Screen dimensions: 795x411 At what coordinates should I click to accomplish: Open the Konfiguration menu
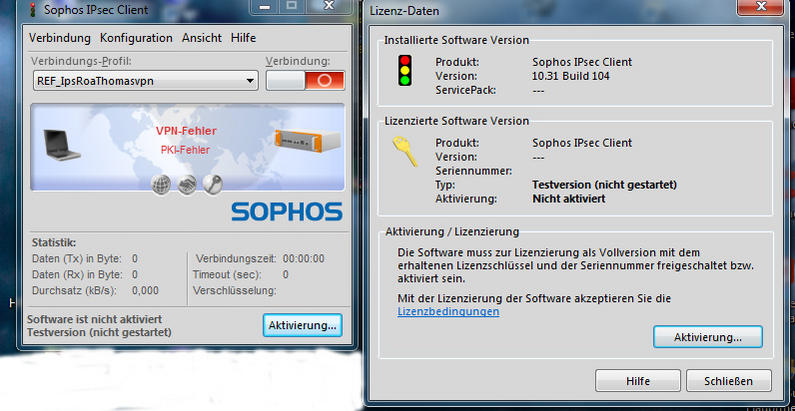coord(136,38)
